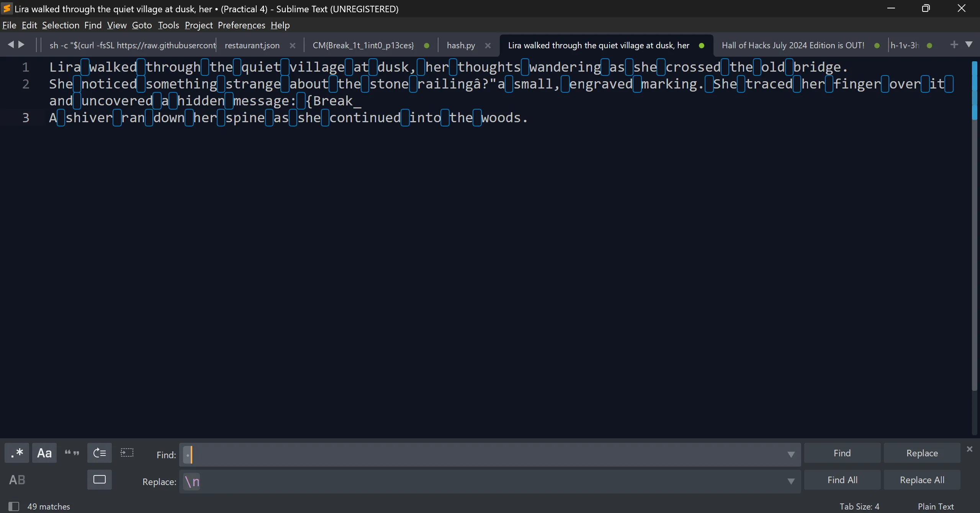Image resolution: width=980 pixels, height=513 pixels.
Task: Open a new tab with plus icon
Action: point(954,44)
